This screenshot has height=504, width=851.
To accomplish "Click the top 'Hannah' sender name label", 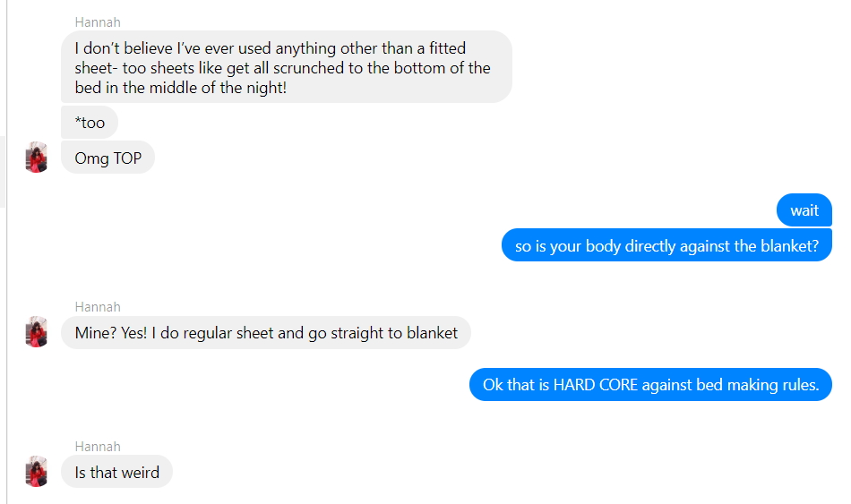I will (98, 22).
